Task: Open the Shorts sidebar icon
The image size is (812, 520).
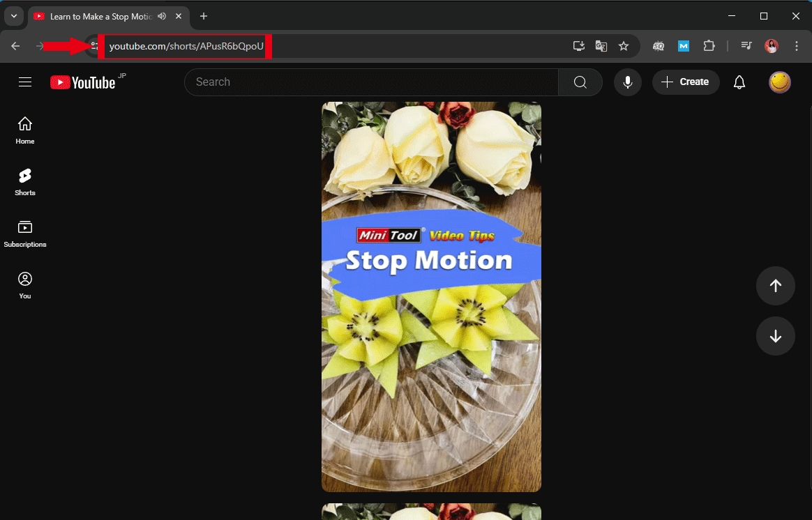Action: (x=24, y=181)
